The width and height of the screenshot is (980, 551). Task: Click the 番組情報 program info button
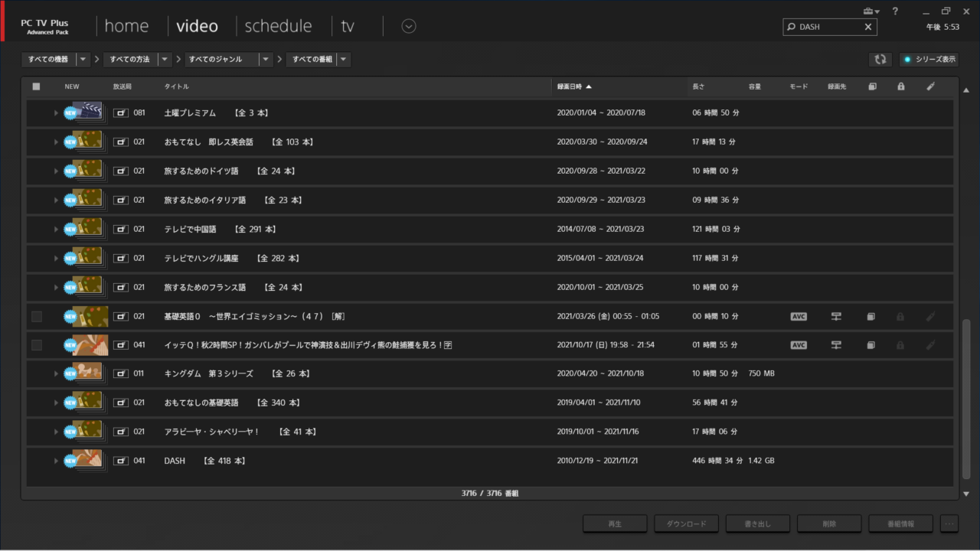900,523
